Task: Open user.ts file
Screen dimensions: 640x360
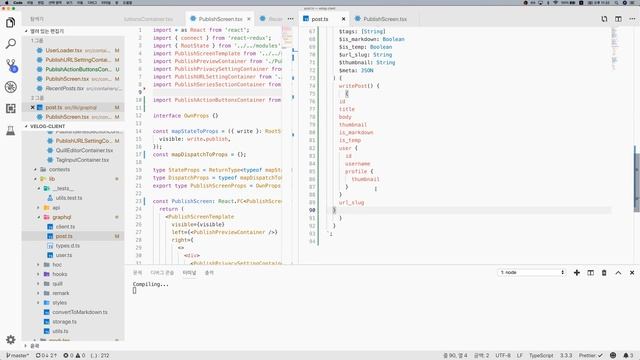Action: pyautogui.click(x=64, y=255)
